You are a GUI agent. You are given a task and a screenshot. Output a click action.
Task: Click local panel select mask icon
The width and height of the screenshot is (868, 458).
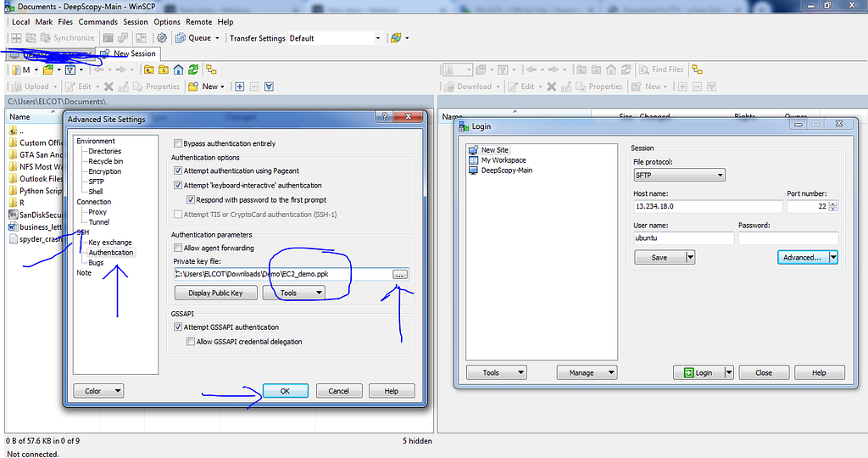coord(269,87)
